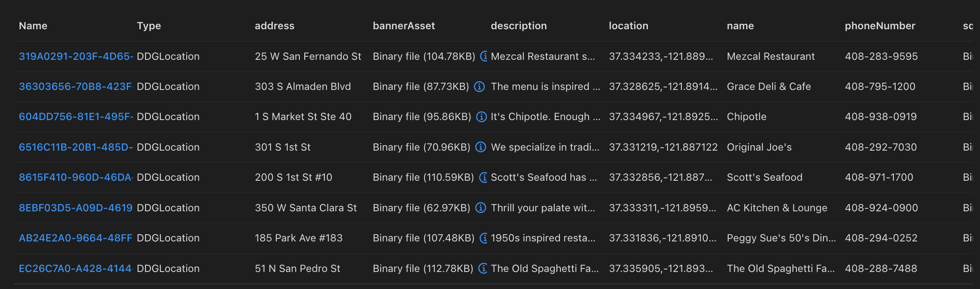Select description 'Thrill your palate wit...'
This screenshot has height=289, width=980.
(x=543, y=208)
